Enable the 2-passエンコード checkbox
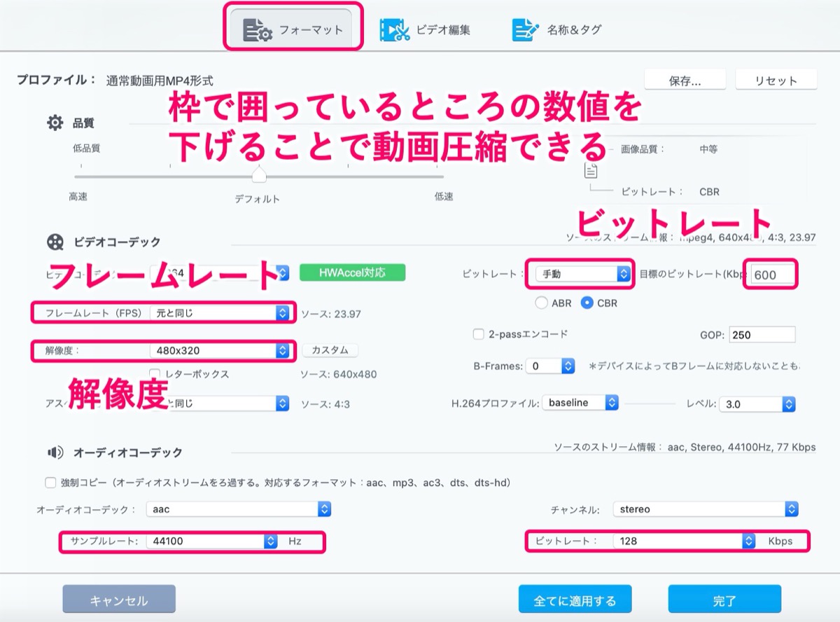This screenshot has height=622, width=840. pos(479,334)
